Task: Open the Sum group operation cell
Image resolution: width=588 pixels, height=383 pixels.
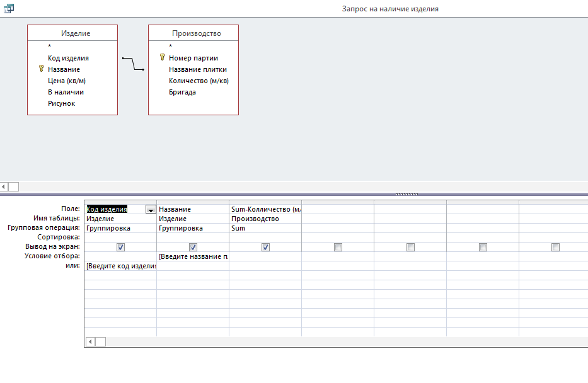Action: 265,228
